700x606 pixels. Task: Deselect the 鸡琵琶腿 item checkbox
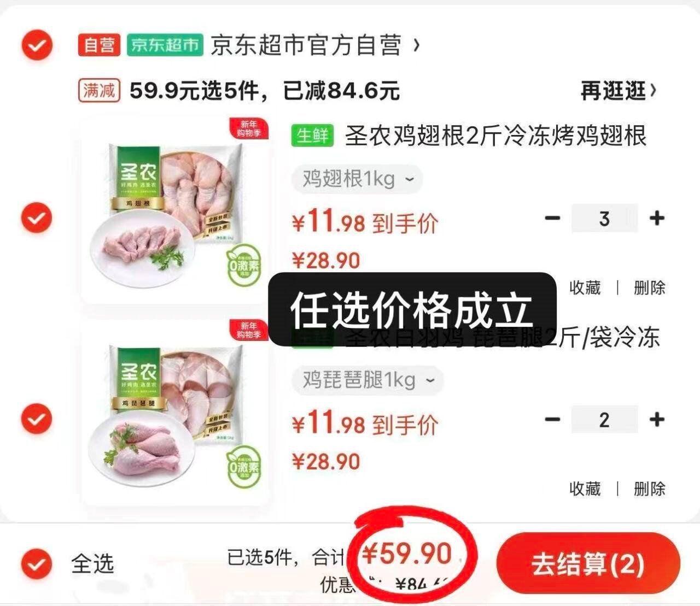(37, 419)
